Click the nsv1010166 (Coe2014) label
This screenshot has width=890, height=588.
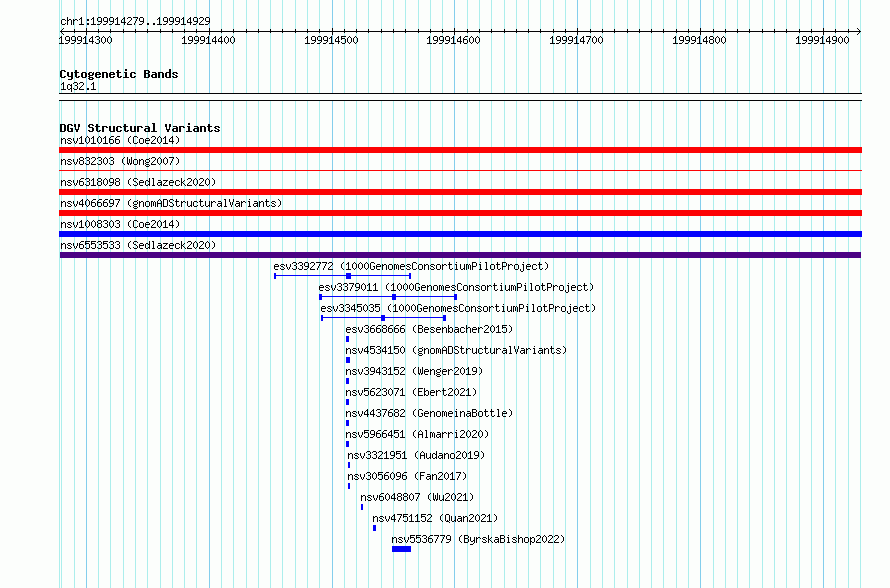point(120,140)
